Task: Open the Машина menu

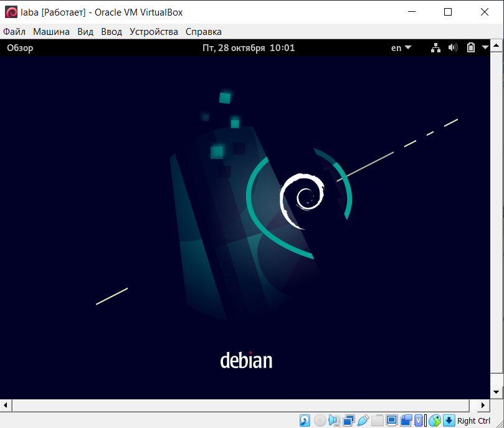Action: [x=51, y=32]
